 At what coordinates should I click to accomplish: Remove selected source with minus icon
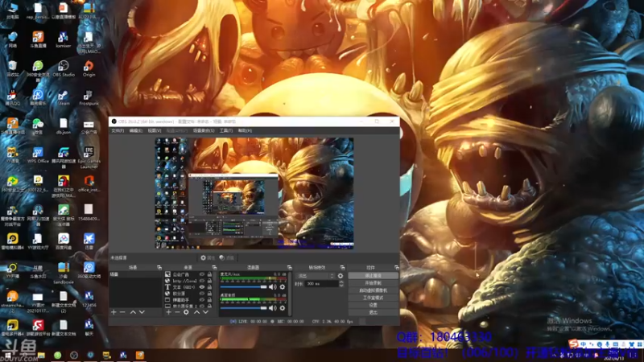click(177, 312)
